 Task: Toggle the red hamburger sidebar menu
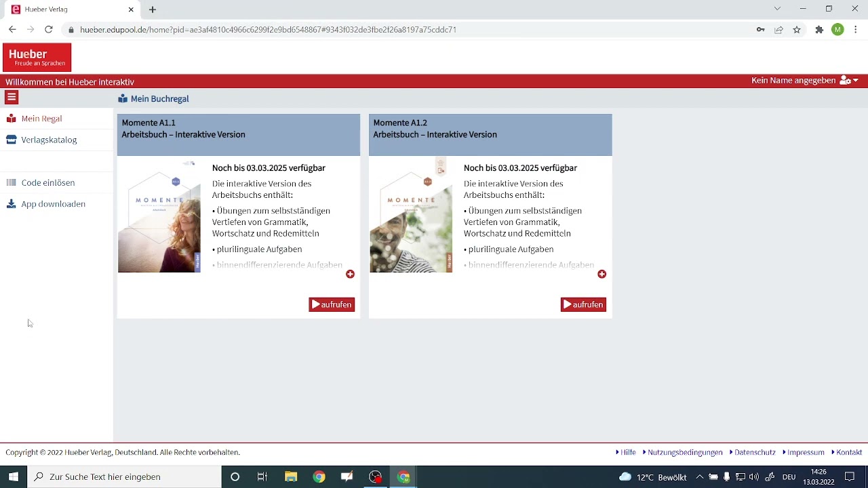pos(12,98)
